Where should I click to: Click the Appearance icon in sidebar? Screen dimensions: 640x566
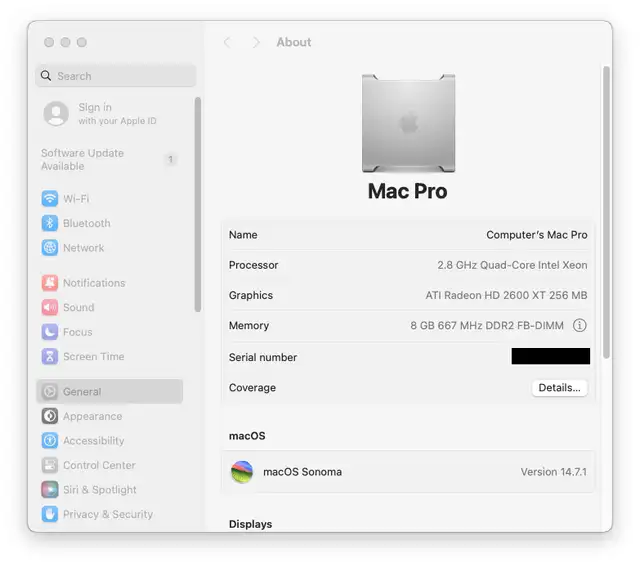[x=50, y=416]
